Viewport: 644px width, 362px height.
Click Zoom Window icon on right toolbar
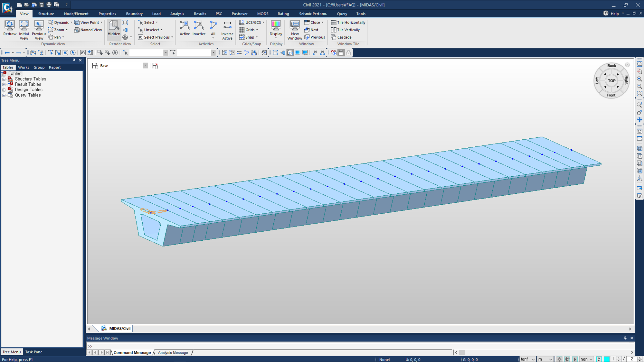tap(639, 72)
